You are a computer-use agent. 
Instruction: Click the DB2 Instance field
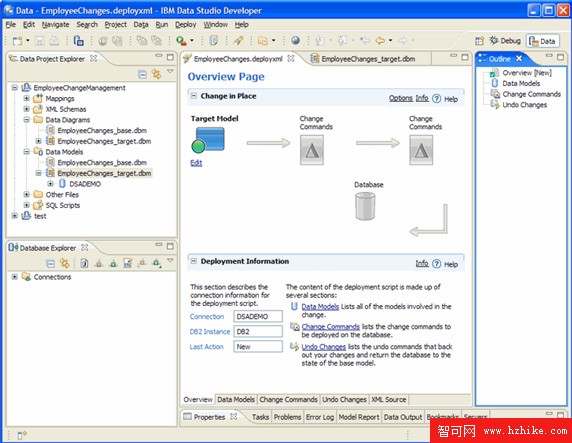click(258, 331)
